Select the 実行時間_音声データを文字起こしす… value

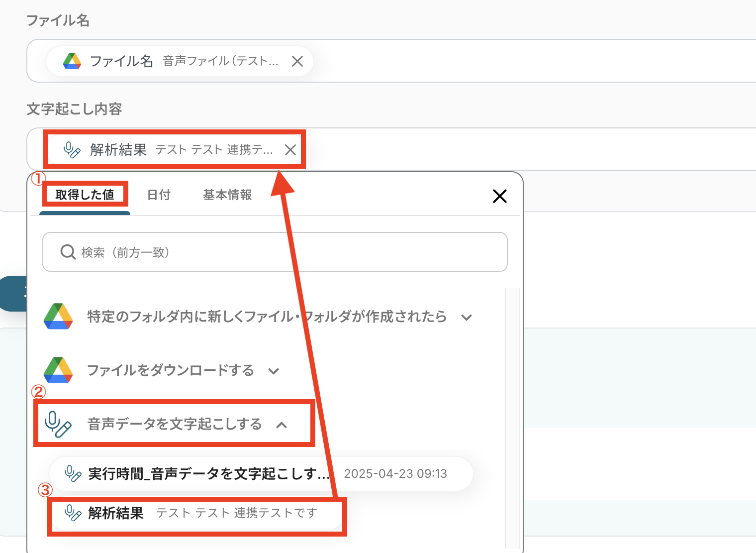pyautogui.click(x=261, y=473)
